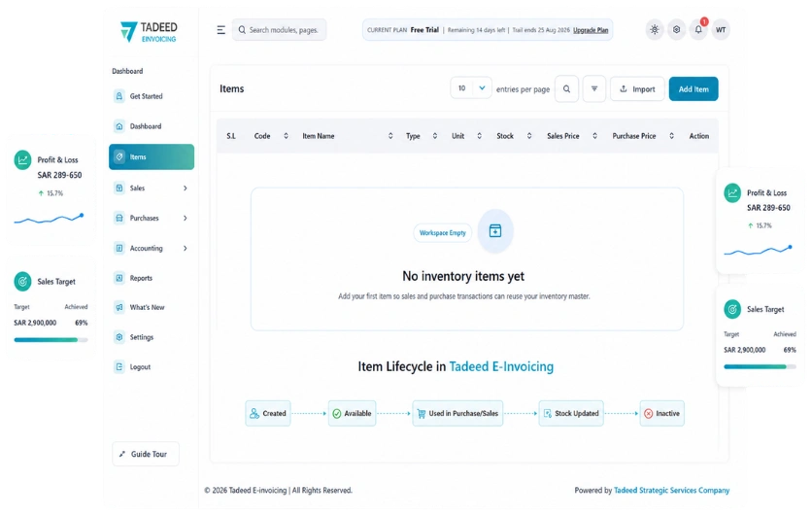Image resolution: width=812 pixels, height=515 pixels.
Task: Click the Available checkmark lifecycle icon
Action: pos(337,413)
